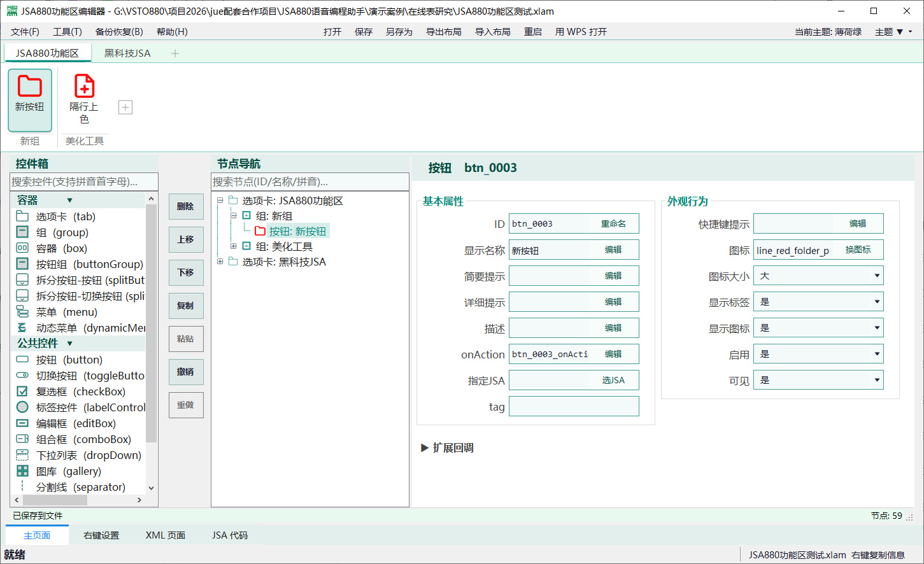Click the tag input field

click(x=574, y=406)
